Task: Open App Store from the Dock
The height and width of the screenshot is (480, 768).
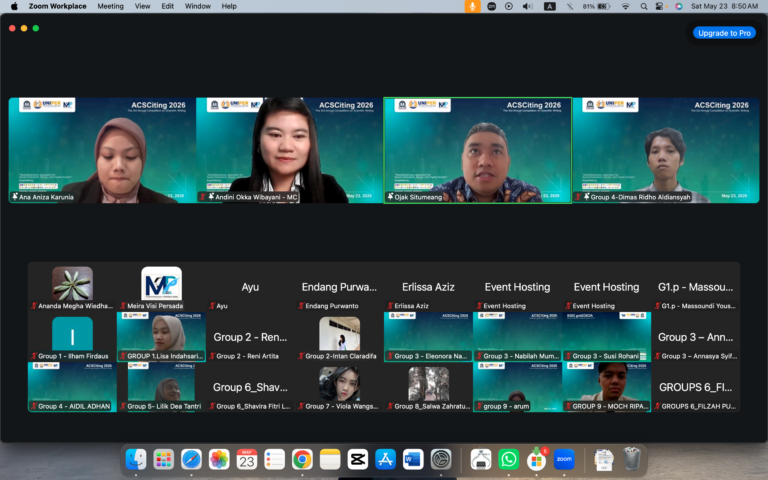Action: [x=385, y=459]
